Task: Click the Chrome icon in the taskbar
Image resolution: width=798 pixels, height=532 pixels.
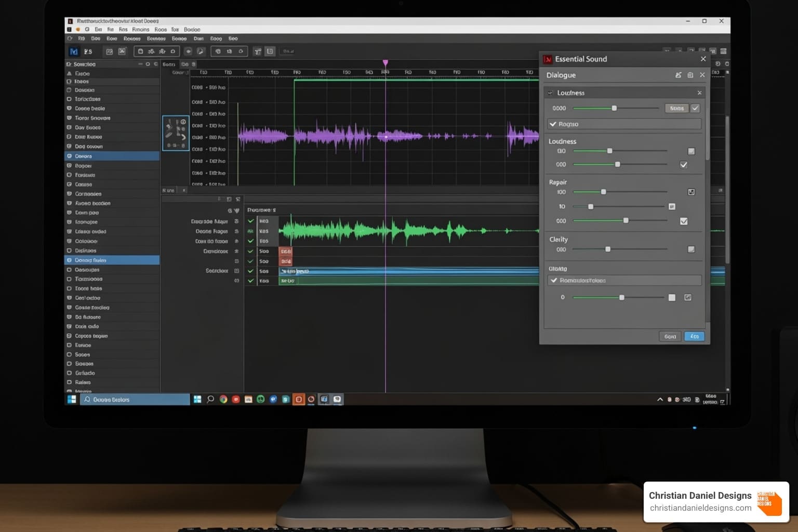Action: pyautogui.click(x=223, y=399)
